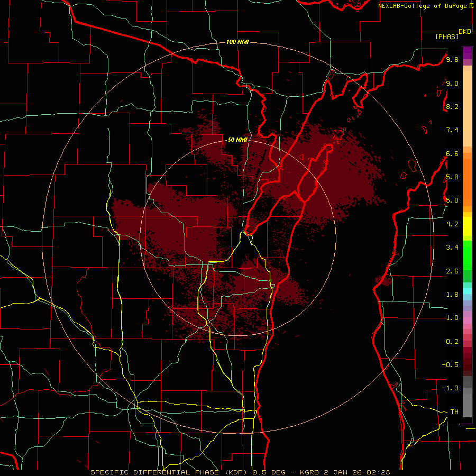Click the "100 NMI" range ring label

[237, 42]
